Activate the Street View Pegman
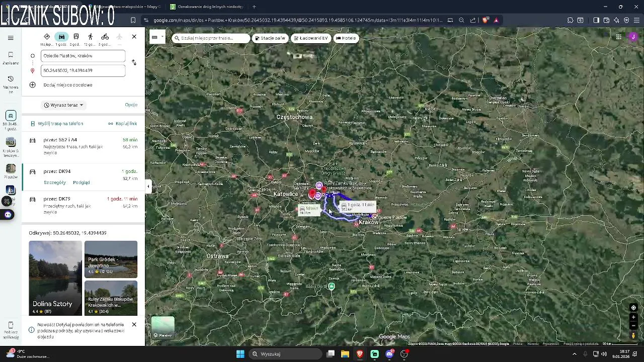Image resolution: width=644 pixels, height=362 pixels. coord(633,335)
